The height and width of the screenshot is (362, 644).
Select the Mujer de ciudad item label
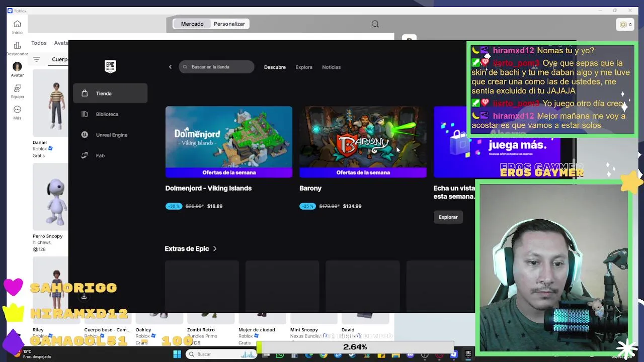pos(257,330)
